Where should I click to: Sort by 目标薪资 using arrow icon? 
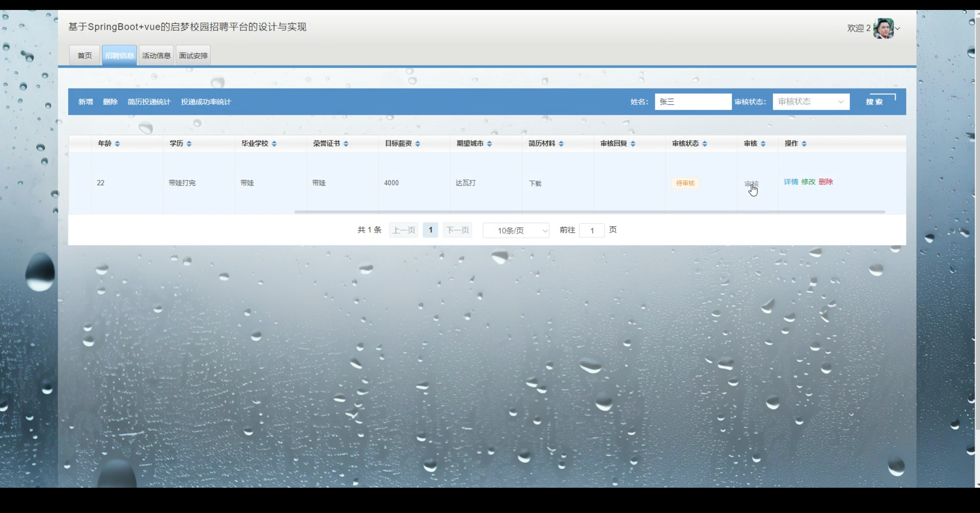[x=418, y=144]
